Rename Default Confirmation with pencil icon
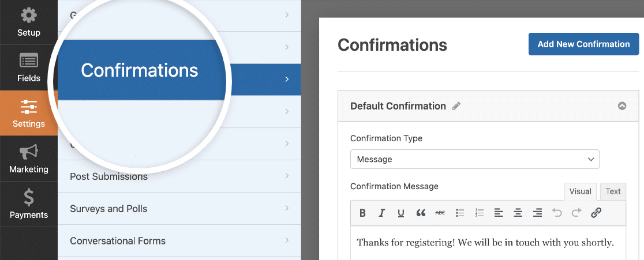Image resolution: width=644 pixels, height=260 pixels. [456, 106]
